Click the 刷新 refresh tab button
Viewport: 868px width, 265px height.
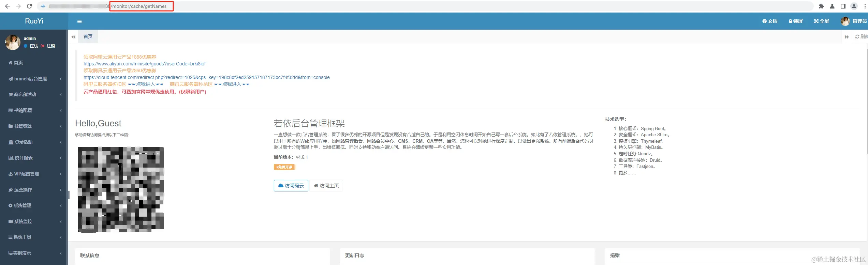860,36
